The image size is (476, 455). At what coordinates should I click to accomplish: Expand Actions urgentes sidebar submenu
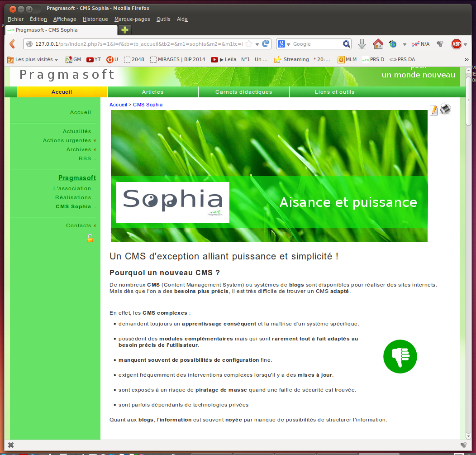pos(95,140)
